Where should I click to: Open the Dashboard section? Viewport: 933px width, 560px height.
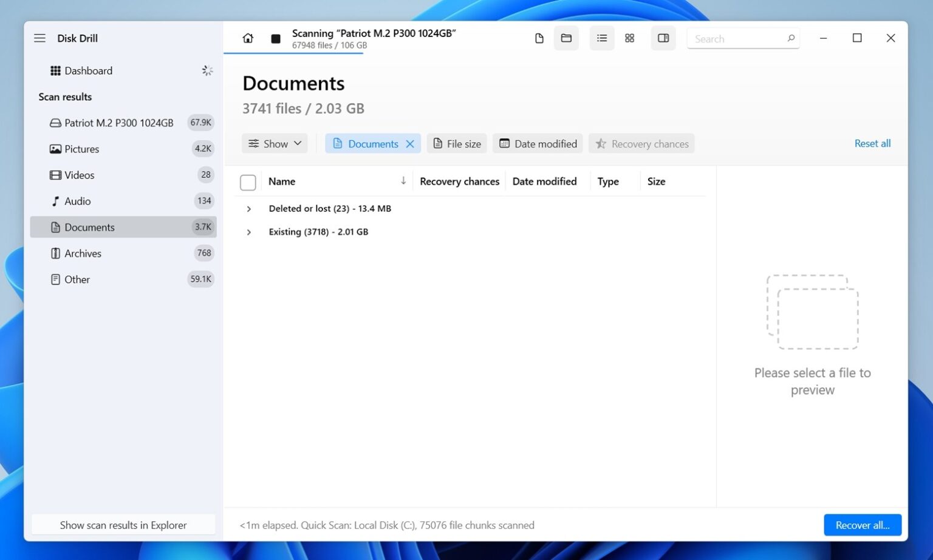(x=89, y=70)
